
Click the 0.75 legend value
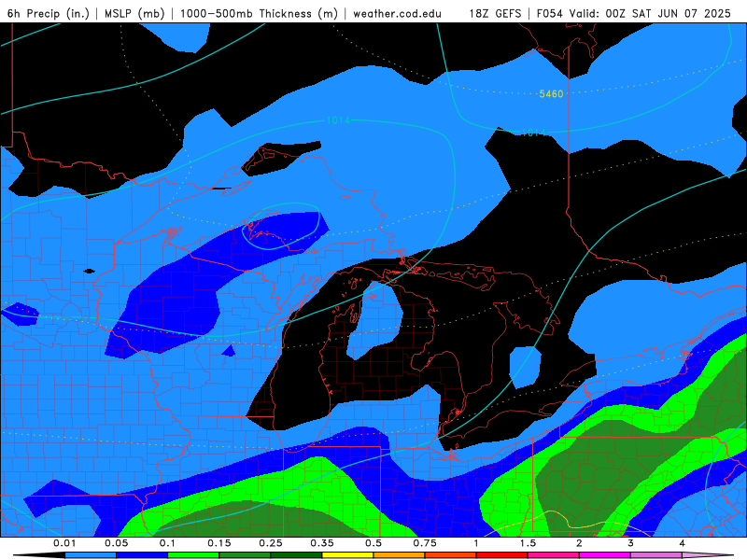point(425,543)
